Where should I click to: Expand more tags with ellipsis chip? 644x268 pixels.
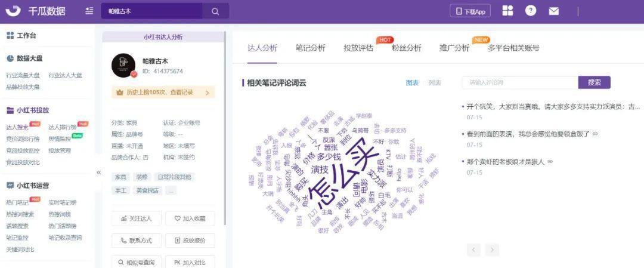171,190
